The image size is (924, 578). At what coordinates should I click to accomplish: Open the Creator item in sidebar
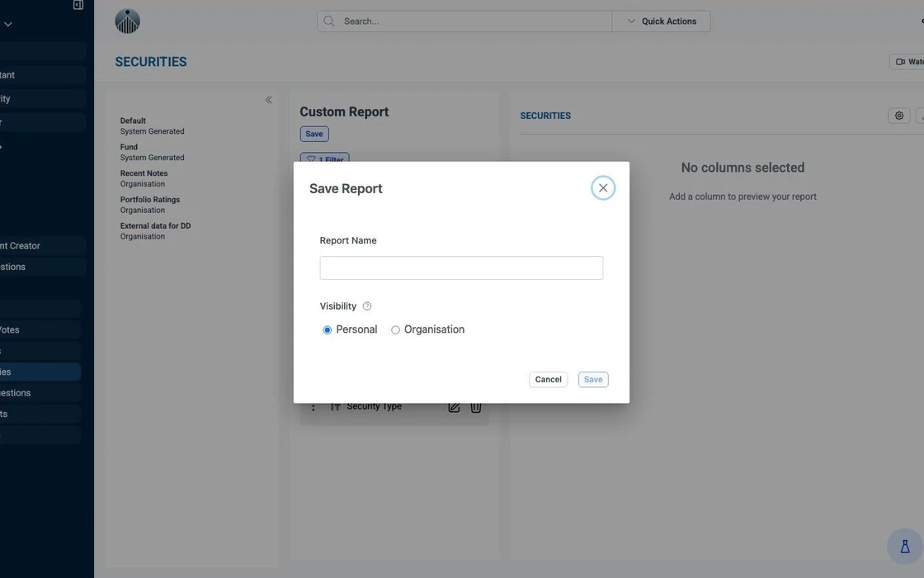(x=40, y=246)
